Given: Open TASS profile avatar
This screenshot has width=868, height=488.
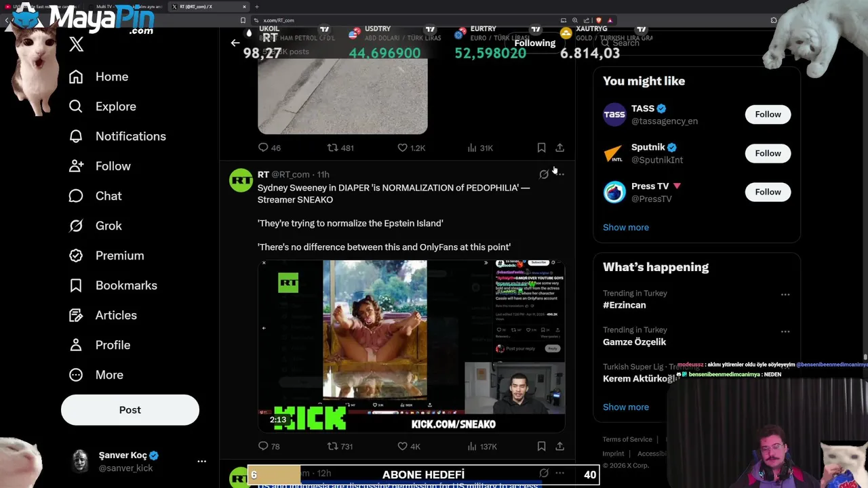Looking at the screenshot, I should click(x=614, y=115).
